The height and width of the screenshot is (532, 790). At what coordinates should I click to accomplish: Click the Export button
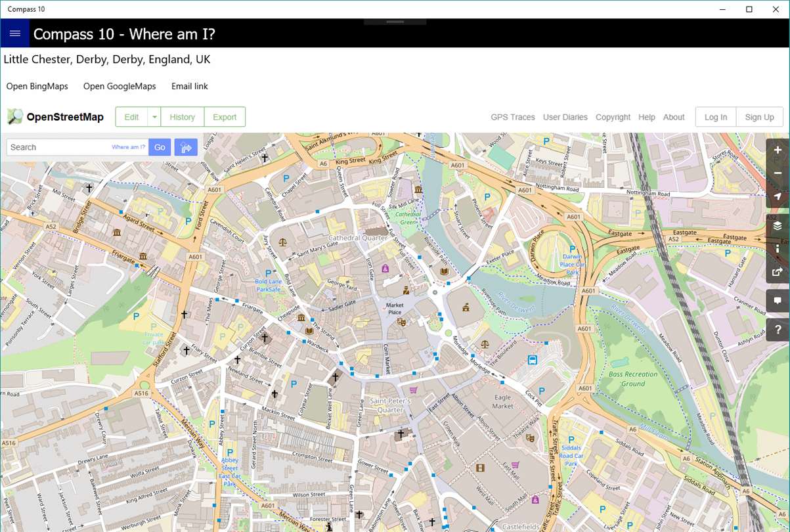coord(225,117)
